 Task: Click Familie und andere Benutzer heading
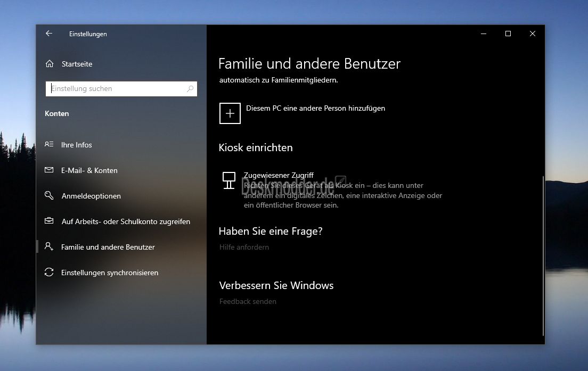pyautogui.click(x=309, y=64)
